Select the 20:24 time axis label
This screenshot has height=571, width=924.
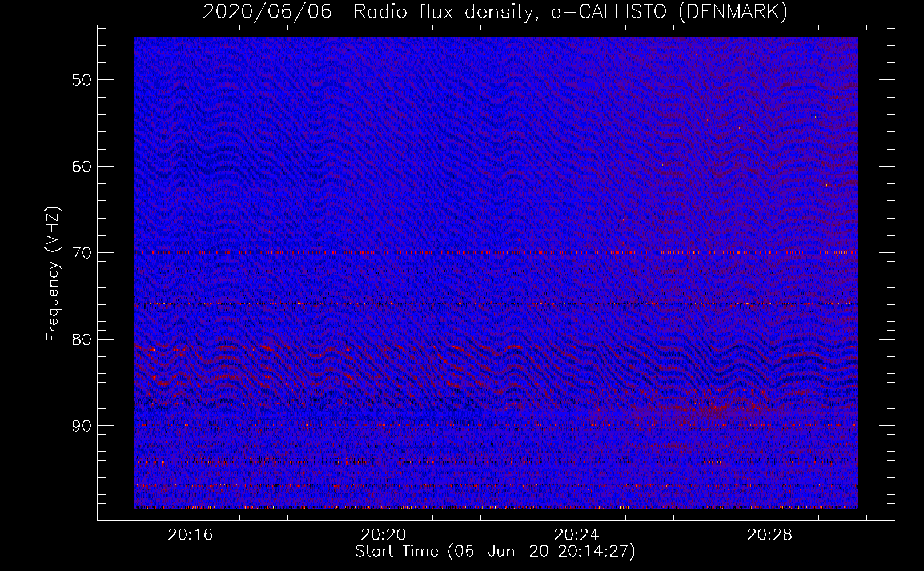point(577,535)
